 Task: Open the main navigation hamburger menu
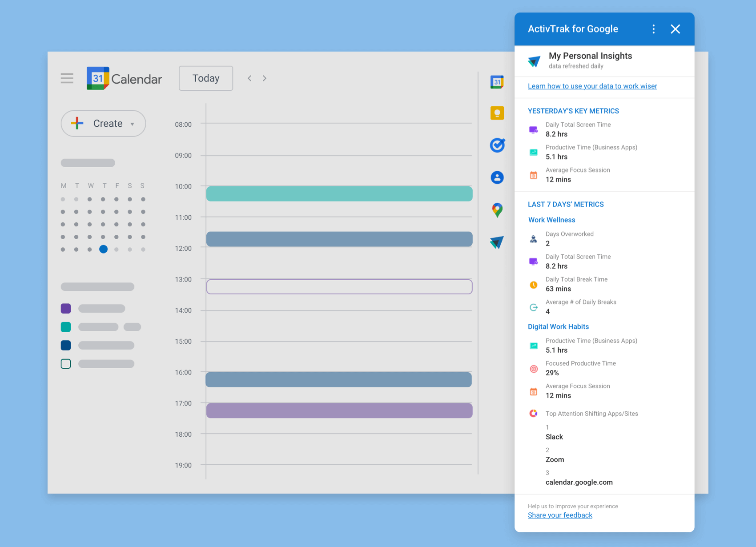[x=67, y=78]
